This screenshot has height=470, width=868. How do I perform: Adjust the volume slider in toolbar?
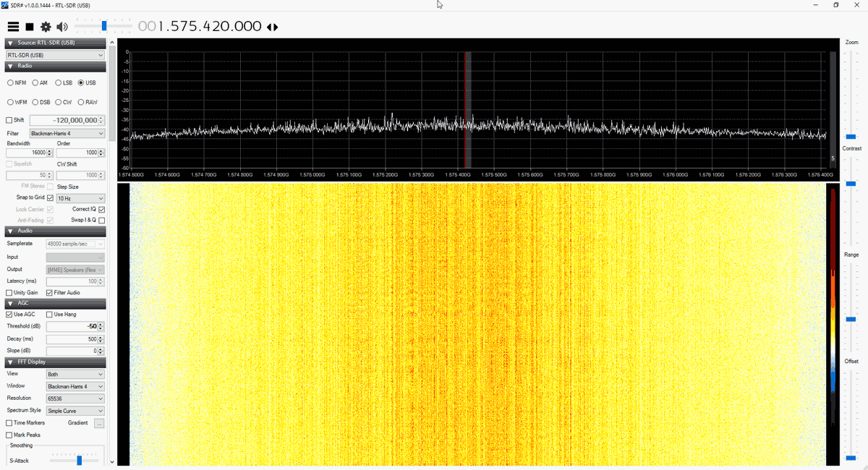103,26
